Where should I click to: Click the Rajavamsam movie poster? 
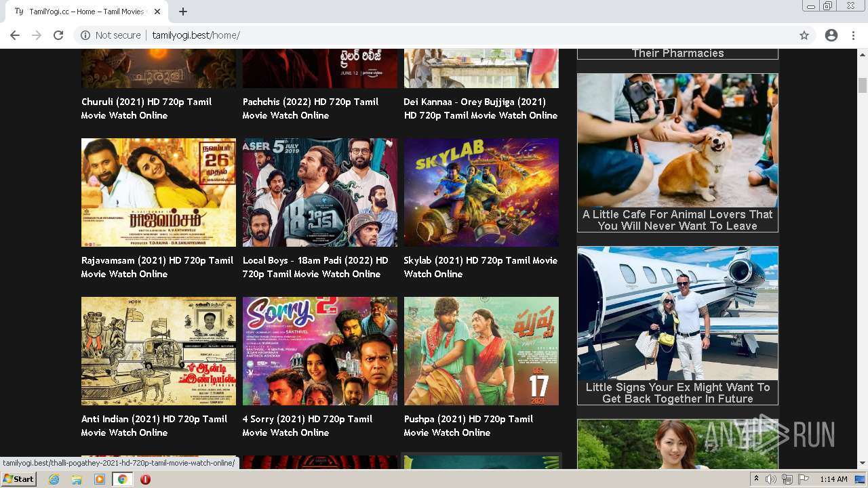[x=159, y=192]
